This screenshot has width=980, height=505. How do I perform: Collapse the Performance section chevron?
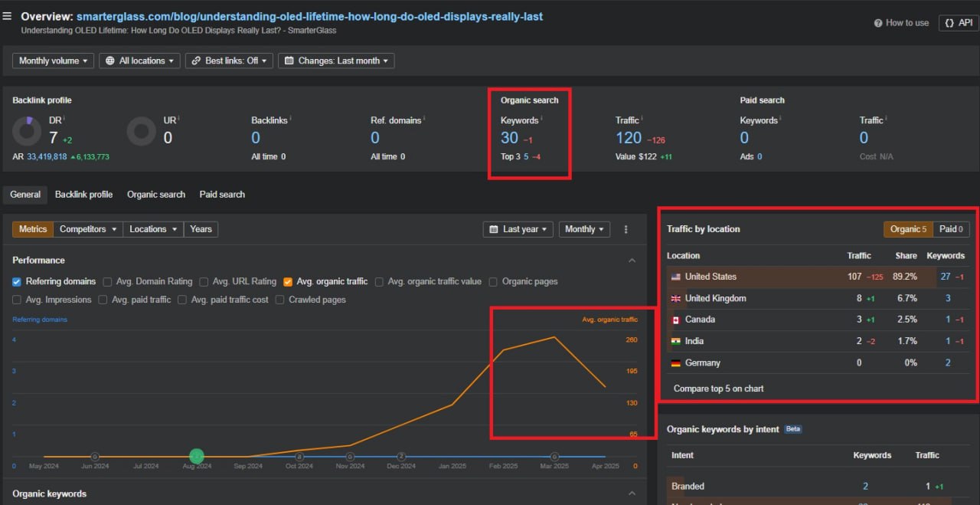point(632,261)
